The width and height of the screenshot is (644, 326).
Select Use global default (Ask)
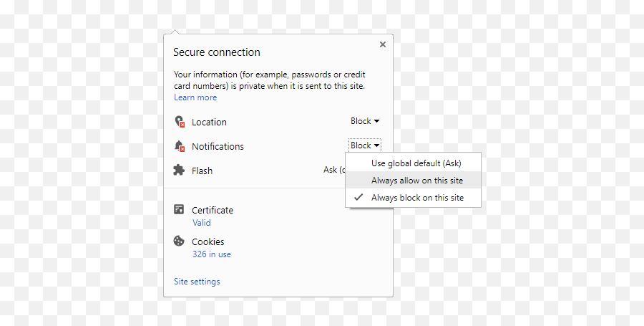click(416, 163)
